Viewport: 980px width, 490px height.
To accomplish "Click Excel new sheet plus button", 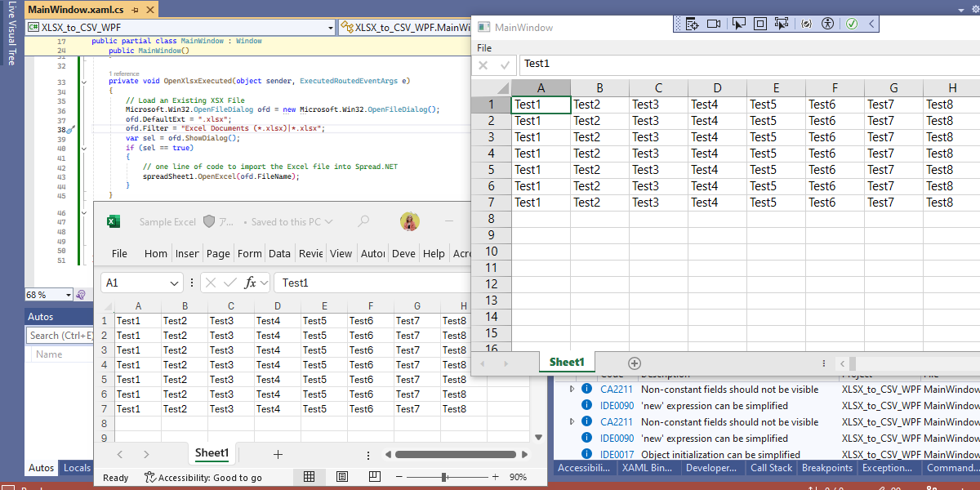I will click(x=278, y=454).
